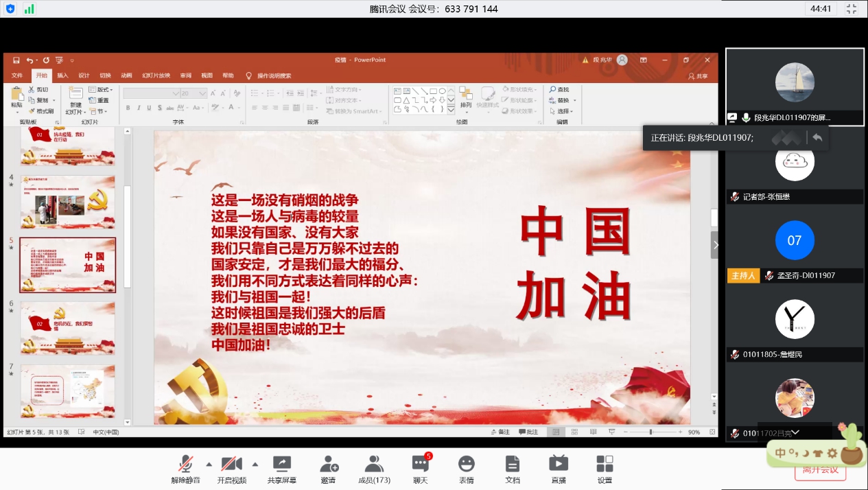868x490 pixels.
Task: Collapse the participant video side panel arrow
Action: click(715, 245)
